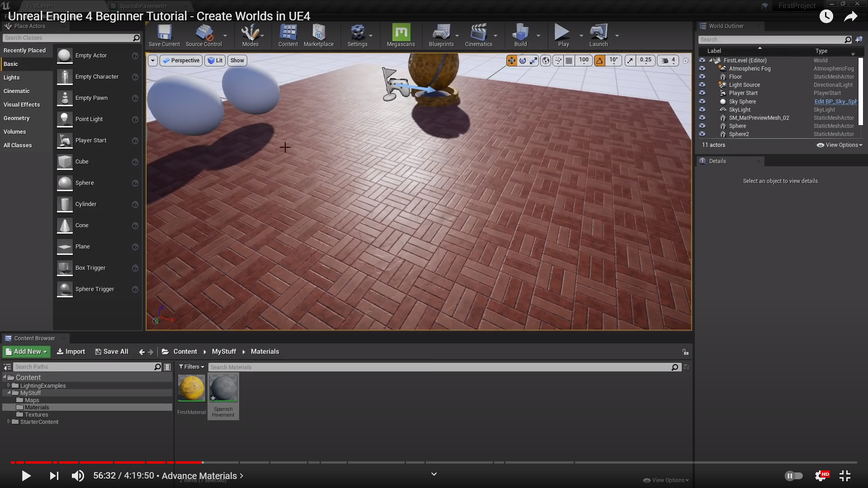Open the Filters dropdown in Content Browser
This screenshot has width=868, height=488.
pos(191,367)
